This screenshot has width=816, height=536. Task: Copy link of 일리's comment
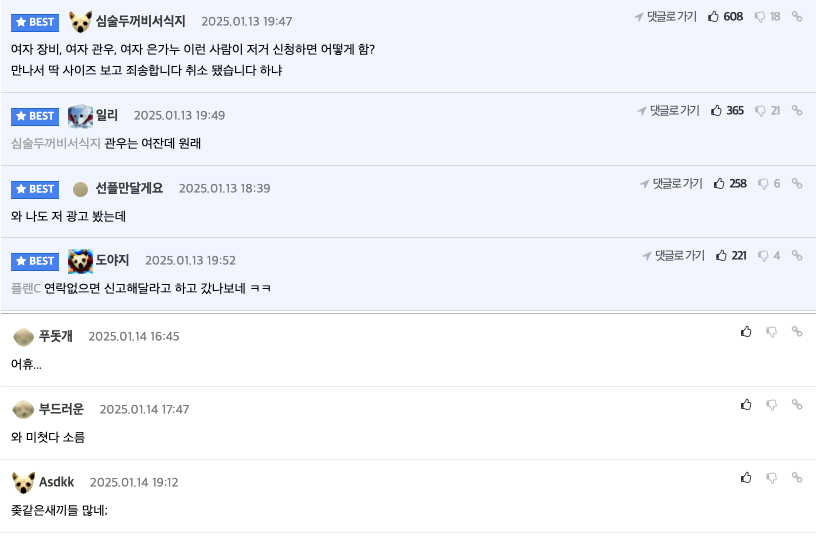797,110
